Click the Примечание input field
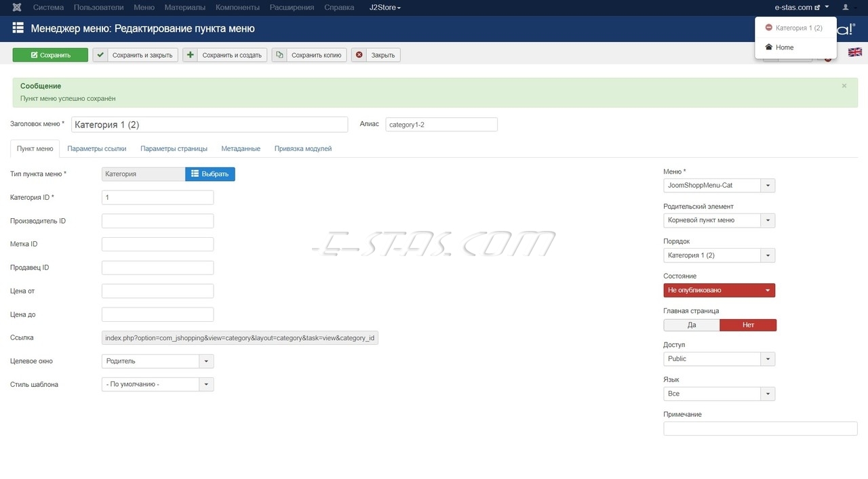868x479 pixels. coord(760,428)
